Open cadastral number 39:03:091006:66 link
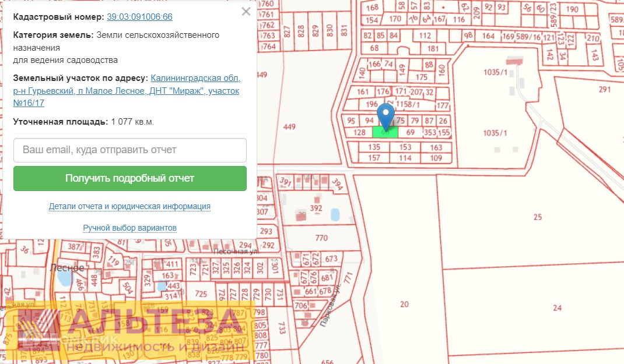Image resolution: width=624 pixels, height=364 pixels. pos(139,17)
